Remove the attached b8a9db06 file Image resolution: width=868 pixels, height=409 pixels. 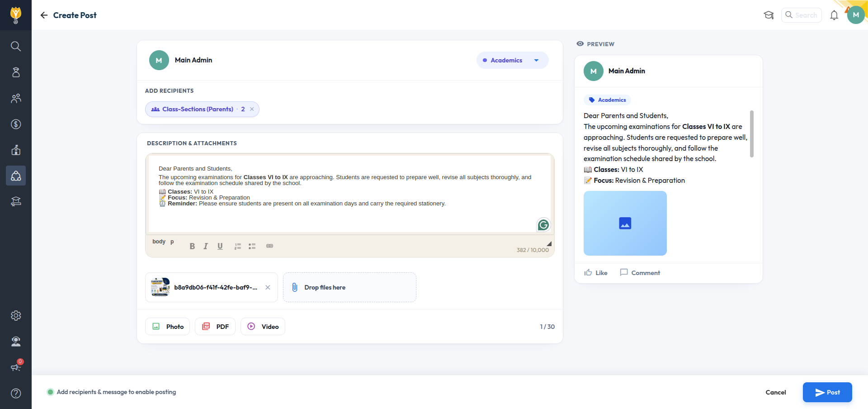click(x=268, y=287)
